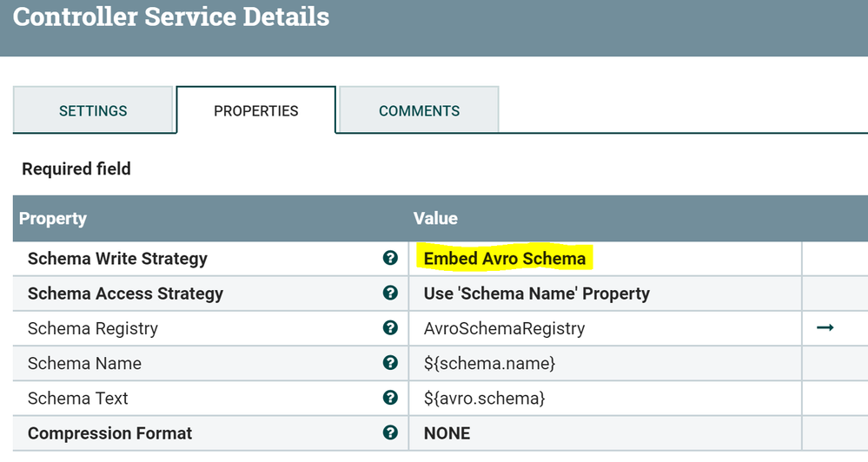Click the Property column header
Screen dimensions: 868x462
pos(53,219)
